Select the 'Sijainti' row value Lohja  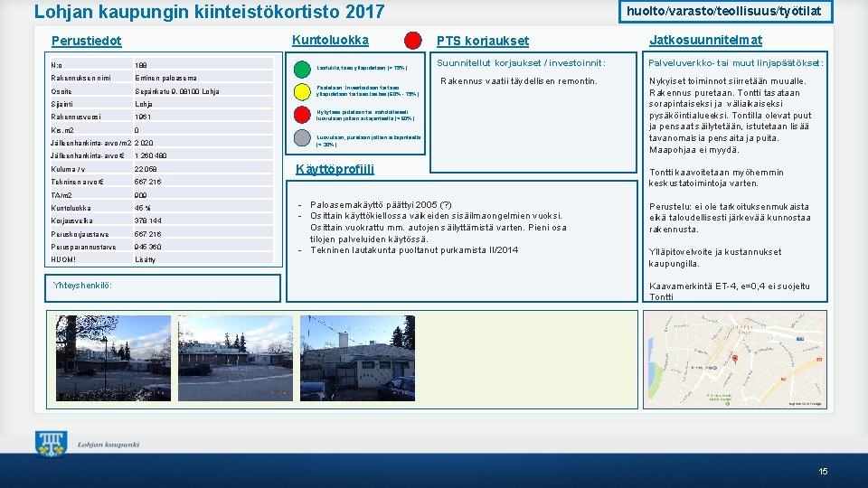pyautogui.click(x=144, y=104)
